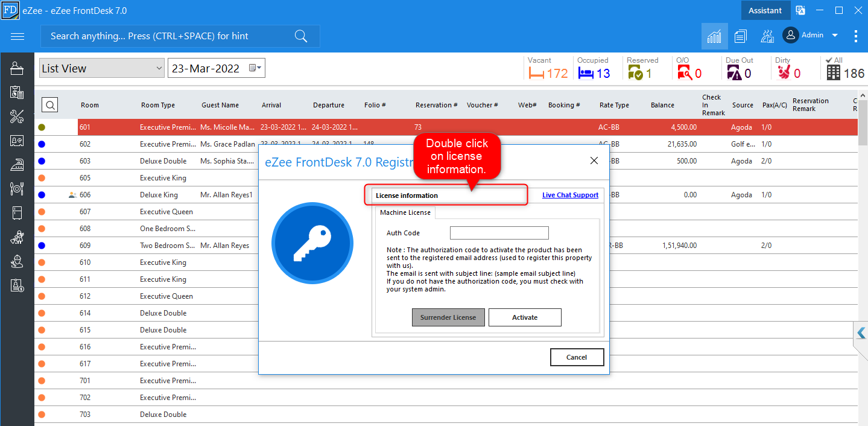Open the documents reports icon
Image resolution: width=868 pixels, height=426 pixels.
click(x=741, y=36)
